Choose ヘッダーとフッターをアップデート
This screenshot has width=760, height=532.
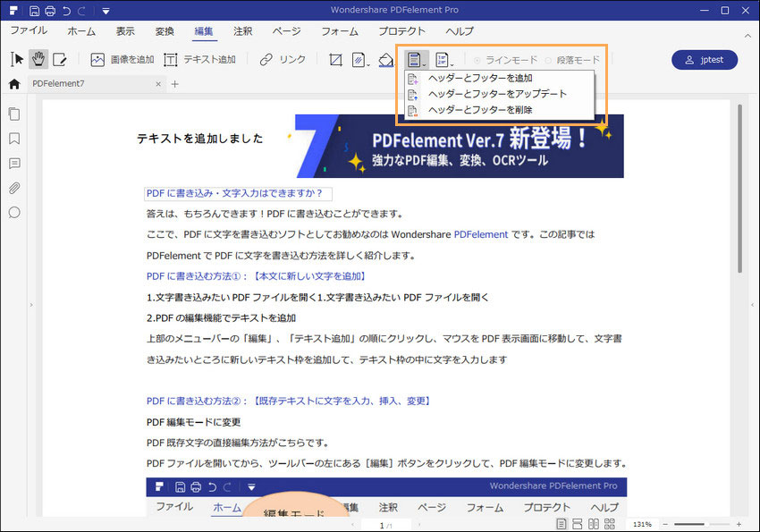coord(499,94)
